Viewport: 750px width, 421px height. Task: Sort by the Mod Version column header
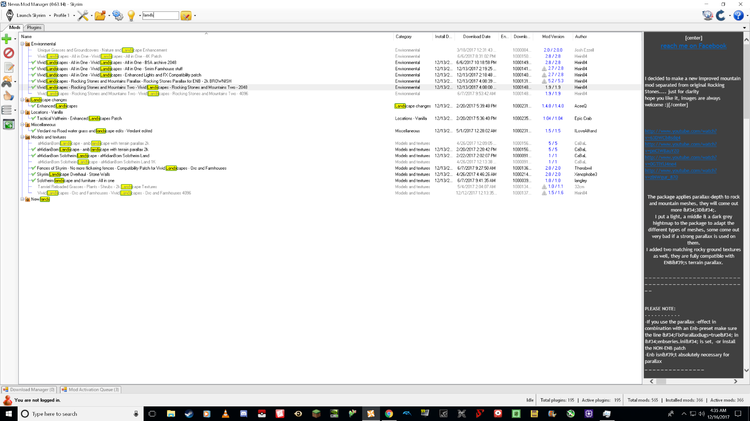553,36
